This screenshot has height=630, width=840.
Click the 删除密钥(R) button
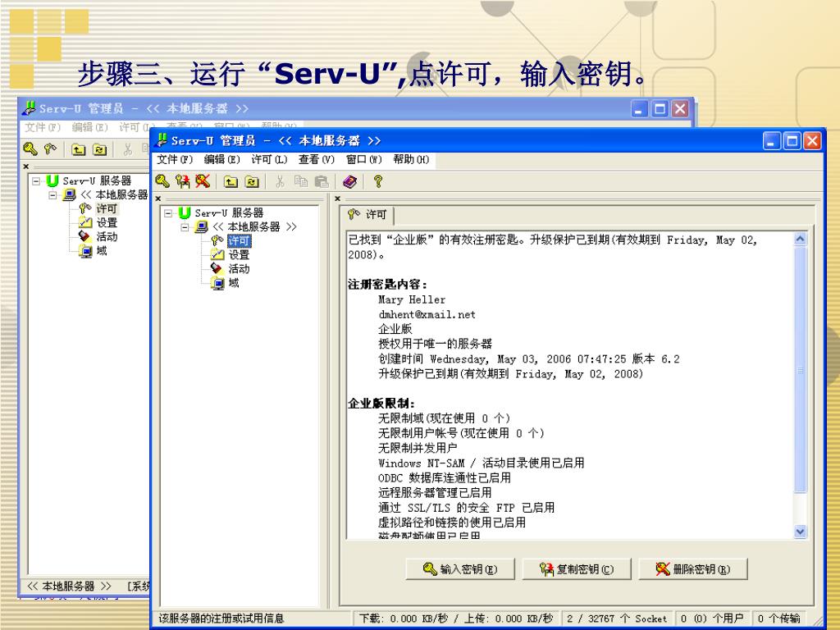click(692, 569)
